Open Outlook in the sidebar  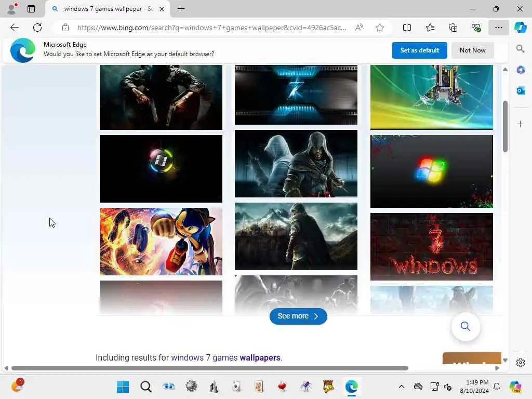tap(521, 90)
